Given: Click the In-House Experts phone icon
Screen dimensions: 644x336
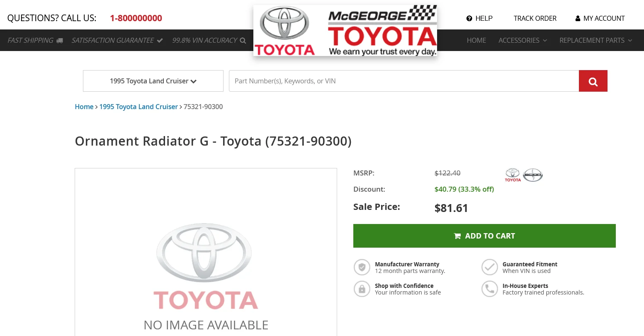Looking at the screenshot, I should click(490, 289).
